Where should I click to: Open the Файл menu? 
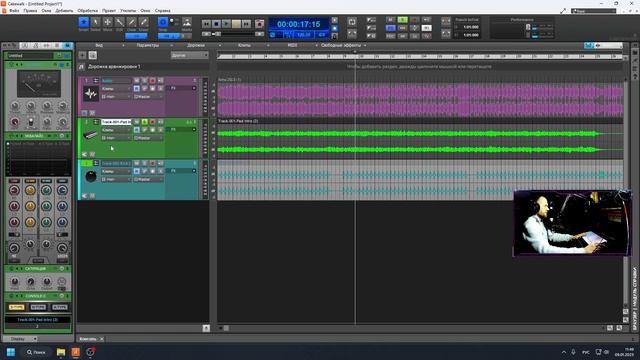pyautogui.click(x=14, y=11)
